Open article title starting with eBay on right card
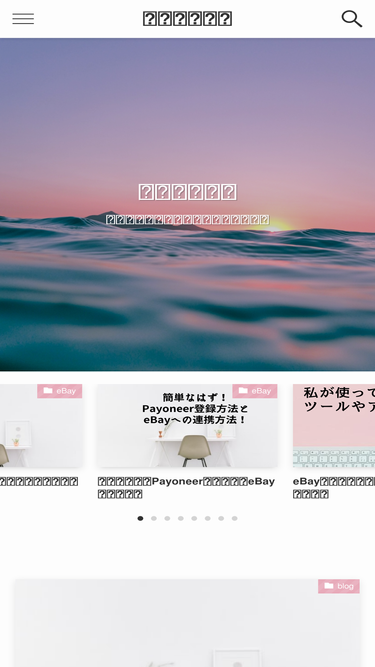This screenshot has width=375, height=667. [x=334, y=487]
